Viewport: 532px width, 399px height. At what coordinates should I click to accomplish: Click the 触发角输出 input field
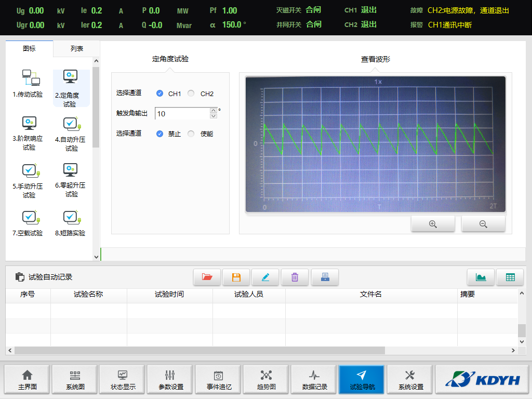click(182, 113)
